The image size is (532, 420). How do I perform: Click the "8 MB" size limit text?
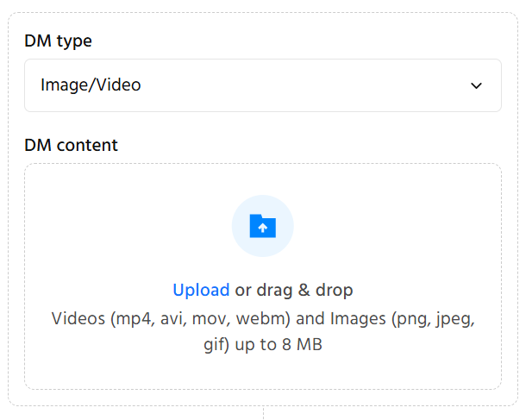pos(308,345)
